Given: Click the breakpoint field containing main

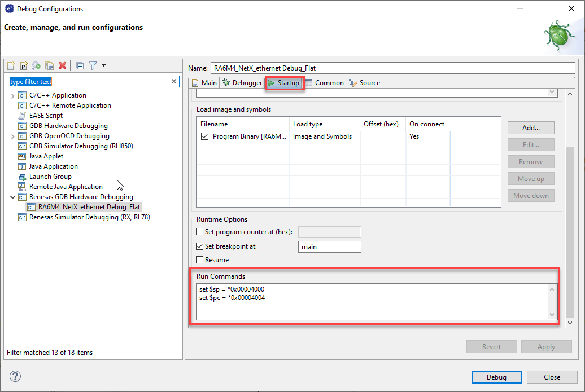Looking at the screenshot, I should tap(329, 247).
